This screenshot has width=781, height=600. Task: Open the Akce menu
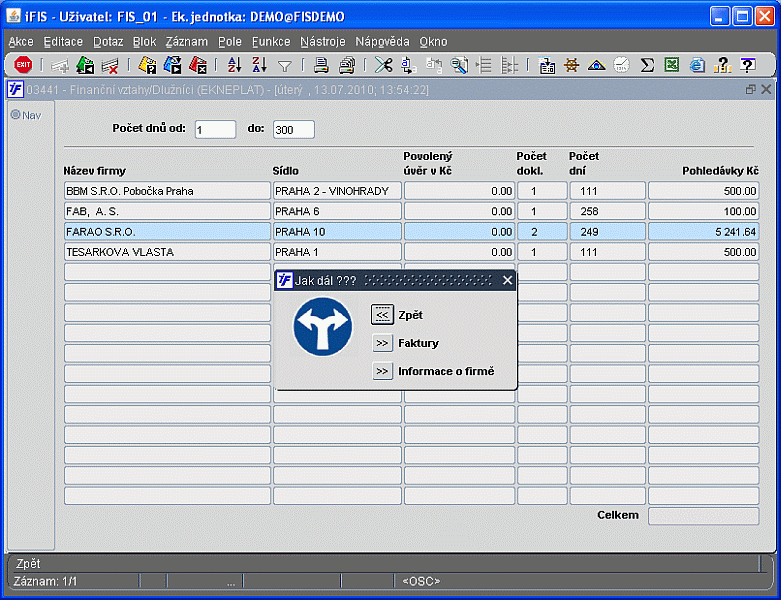[21, 42]
